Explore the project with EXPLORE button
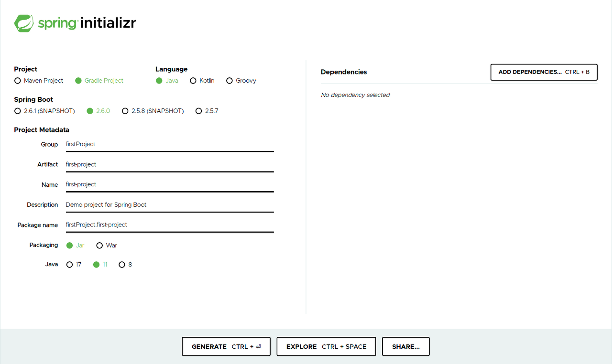The width and height of the screenshot is (612, 364). coord(326,347)
